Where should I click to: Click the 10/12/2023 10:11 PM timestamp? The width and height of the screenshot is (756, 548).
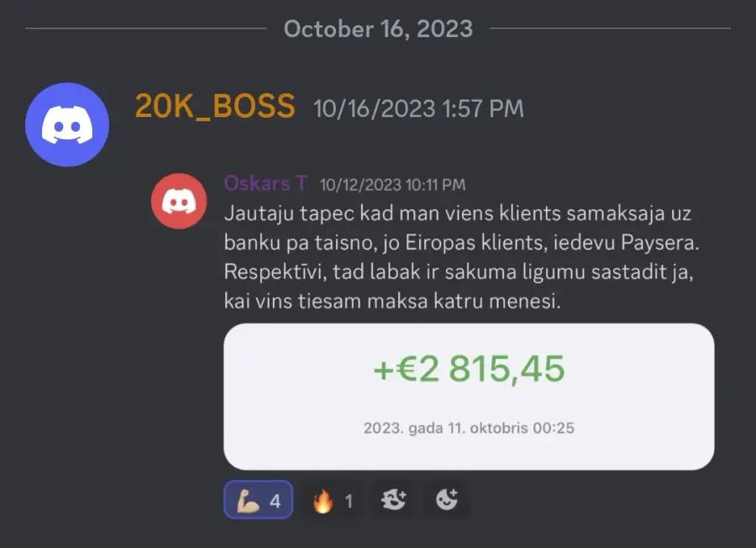tap(392, 185)
